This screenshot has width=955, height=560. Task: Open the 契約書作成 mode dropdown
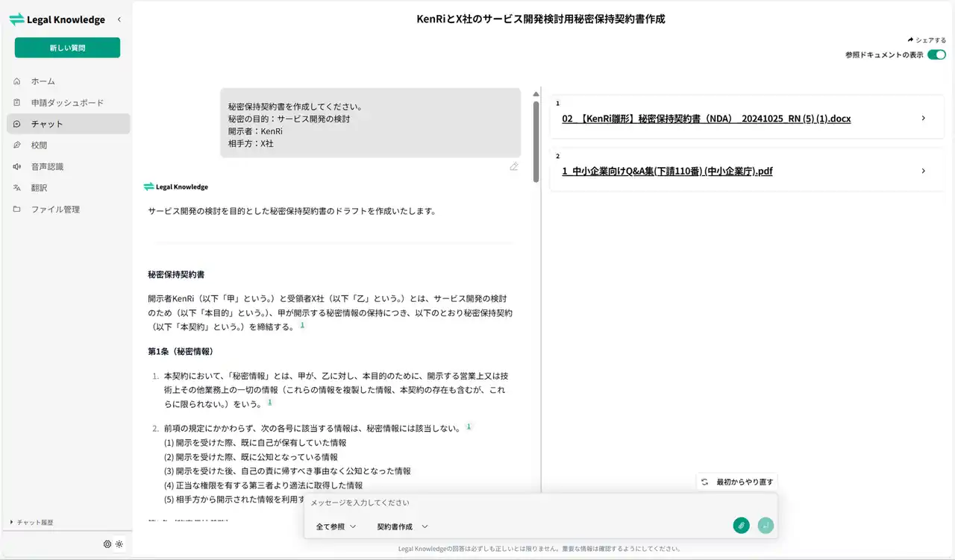click(402, 526)
